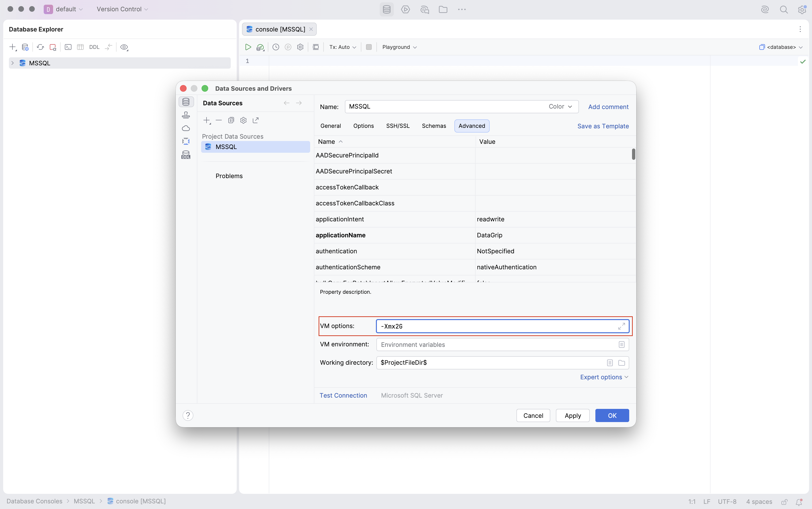
Task: Run the query with the green Execute icon
Action: click(248, 47)
